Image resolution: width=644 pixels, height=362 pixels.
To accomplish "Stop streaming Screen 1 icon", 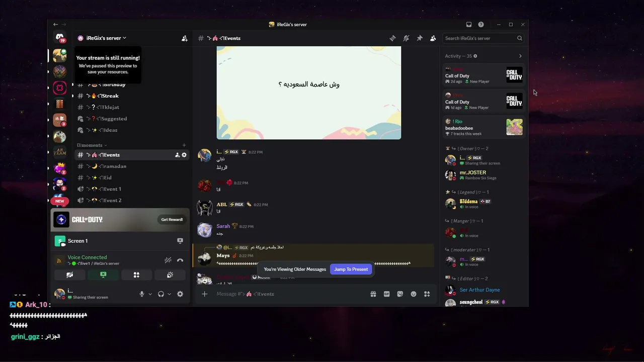I will coord(180,241).
